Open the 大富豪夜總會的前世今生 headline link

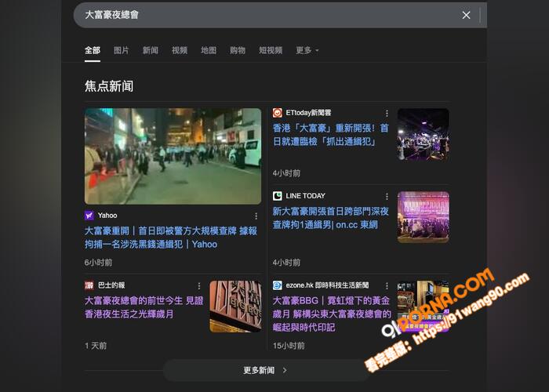[x=144, y=307]
